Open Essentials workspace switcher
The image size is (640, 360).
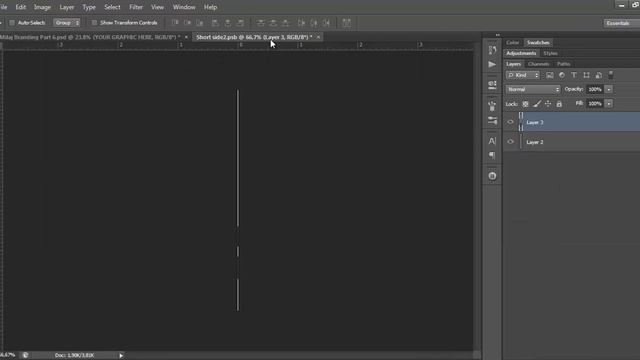(x=621, y=23)
